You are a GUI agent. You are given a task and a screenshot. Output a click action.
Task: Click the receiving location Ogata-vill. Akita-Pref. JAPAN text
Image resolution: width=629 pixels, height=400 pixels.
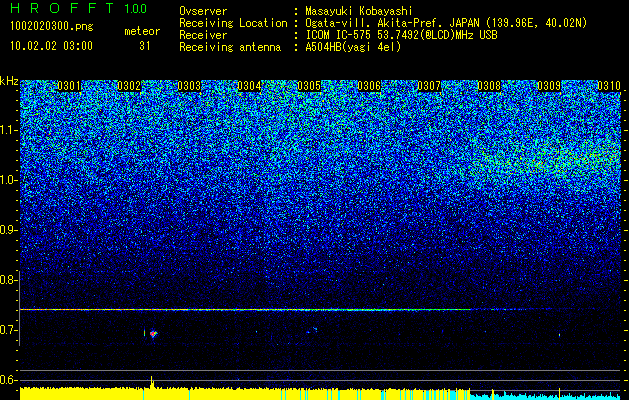[x=394, y=23]
